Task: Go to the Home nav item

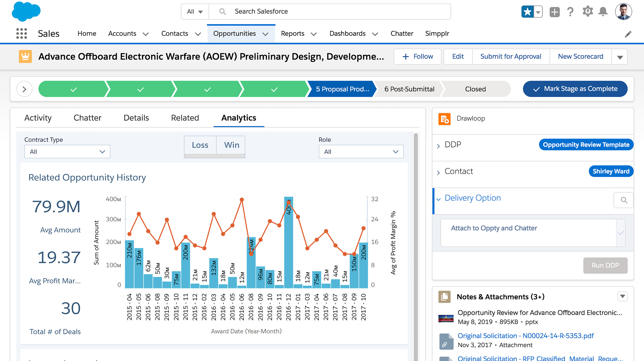Action: [x=87, y=33]
